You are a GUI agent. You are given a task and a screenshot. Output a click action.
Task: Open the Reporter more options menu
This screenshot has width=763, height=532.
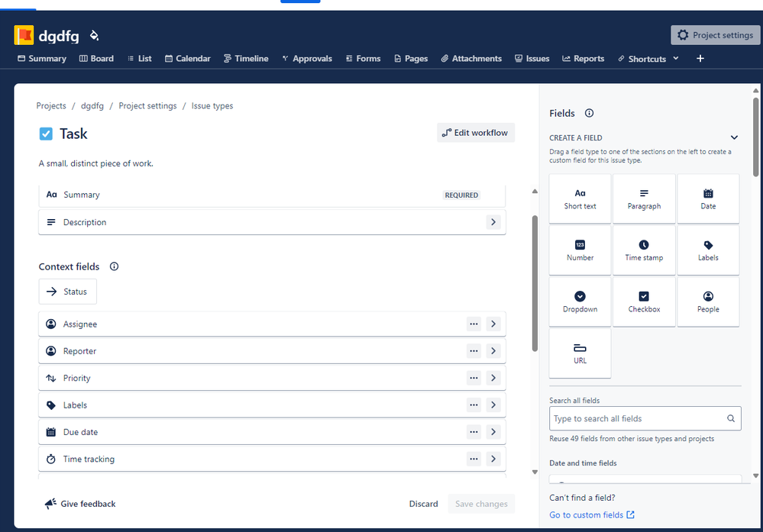coord(474,351)
